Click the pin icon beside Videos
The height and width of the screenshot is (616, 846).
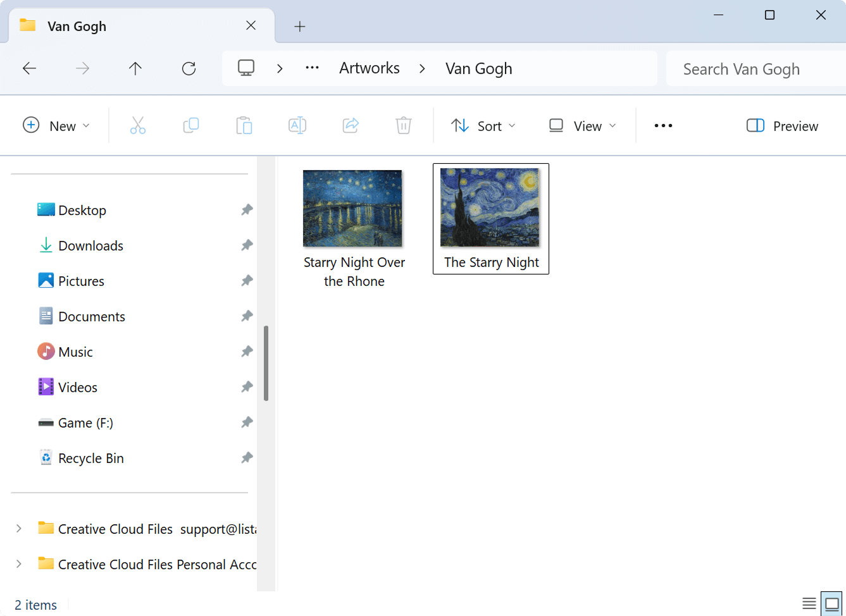coord(247,387)
